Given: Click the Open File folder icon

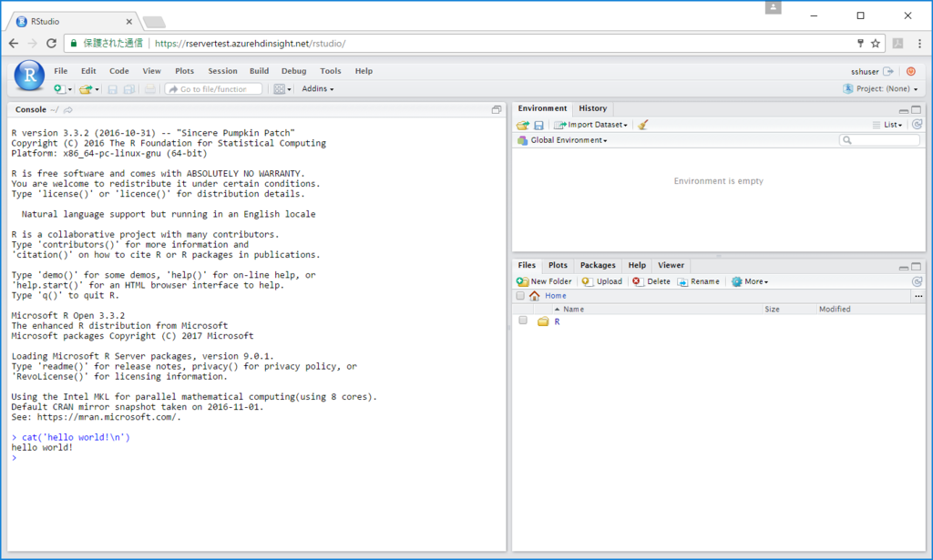Looking at the screenshot, I should 86,88.
